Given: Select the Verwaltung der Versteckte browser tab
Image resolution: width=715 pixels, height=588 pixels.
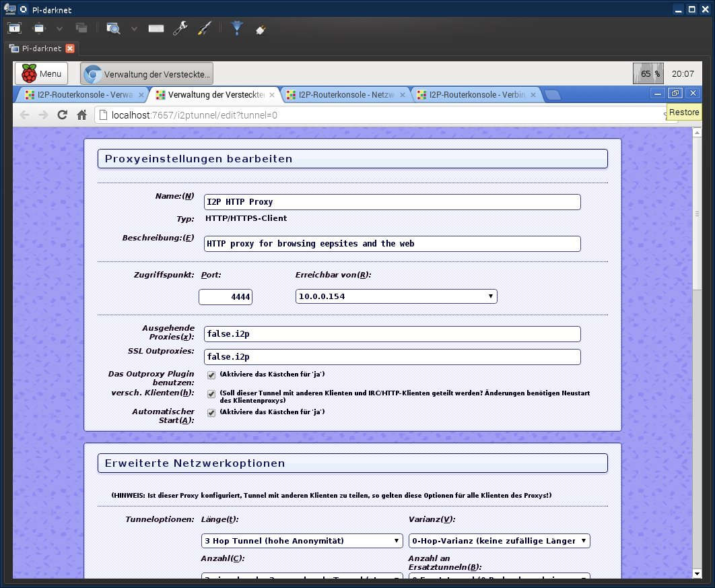Looking at the screenshot, I should click(215, 95).
